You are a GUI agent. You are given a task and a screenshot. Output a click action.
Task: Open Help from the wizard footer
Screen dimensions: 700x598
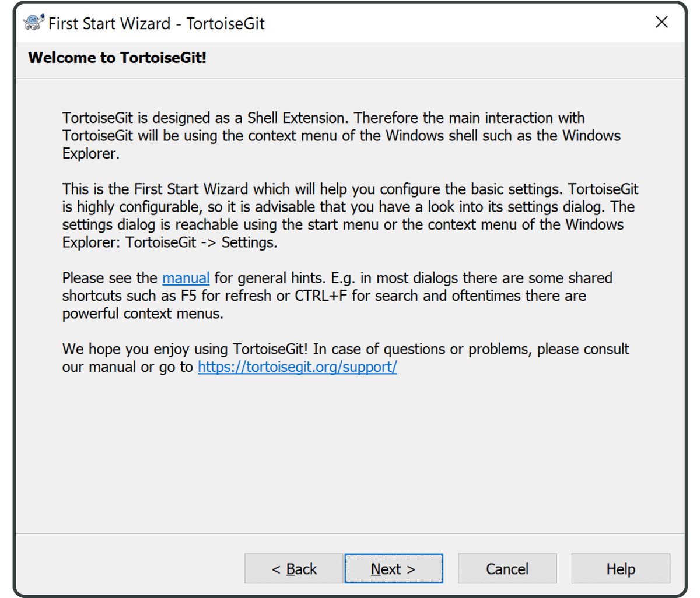(620, 568)
